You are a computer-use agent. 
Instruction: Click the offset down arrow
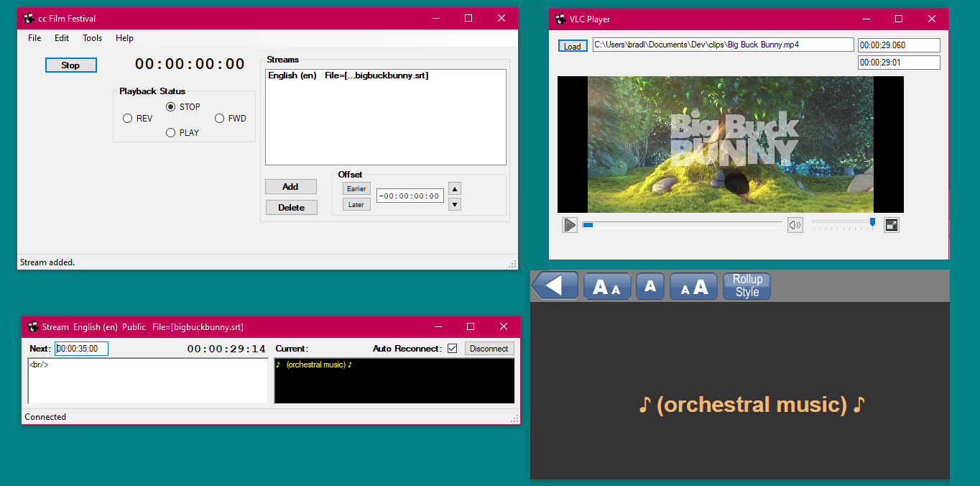(454, 204)
